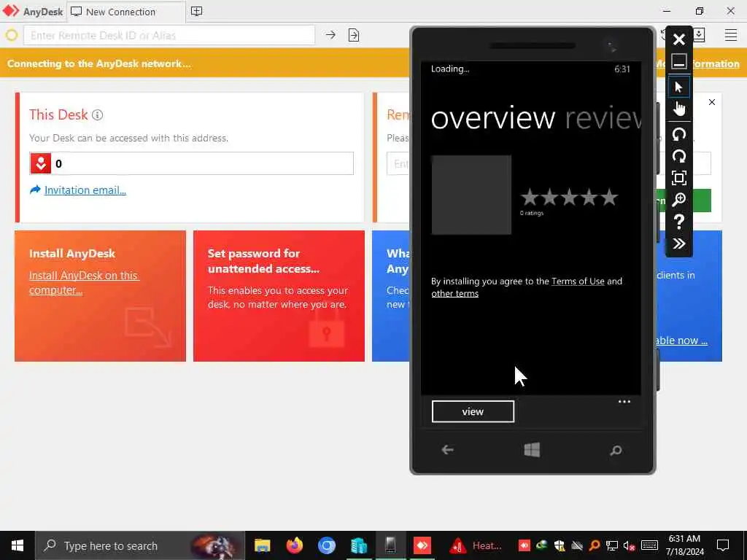The width and height of the screenshot is (747, 560).
Task: Tap the gray app thumbnail placeholder
Action: point(471,195)
